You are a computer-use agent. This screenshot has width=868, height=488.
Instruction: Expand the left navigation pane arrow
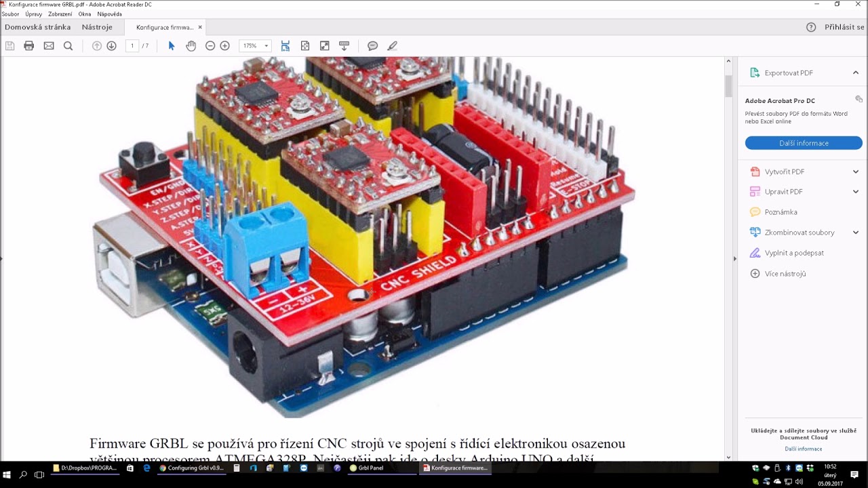point(1,258)
